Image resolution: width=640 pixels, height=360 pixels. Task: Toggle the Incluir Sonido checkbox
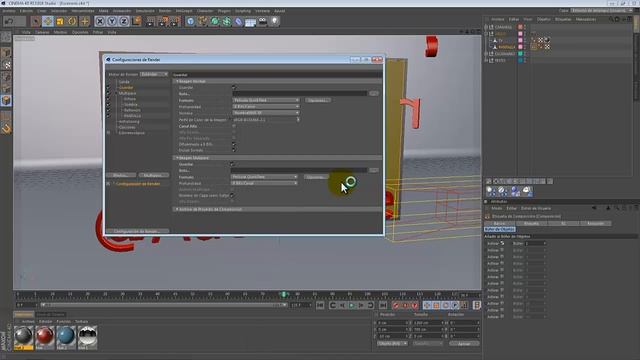pos(234,150)
